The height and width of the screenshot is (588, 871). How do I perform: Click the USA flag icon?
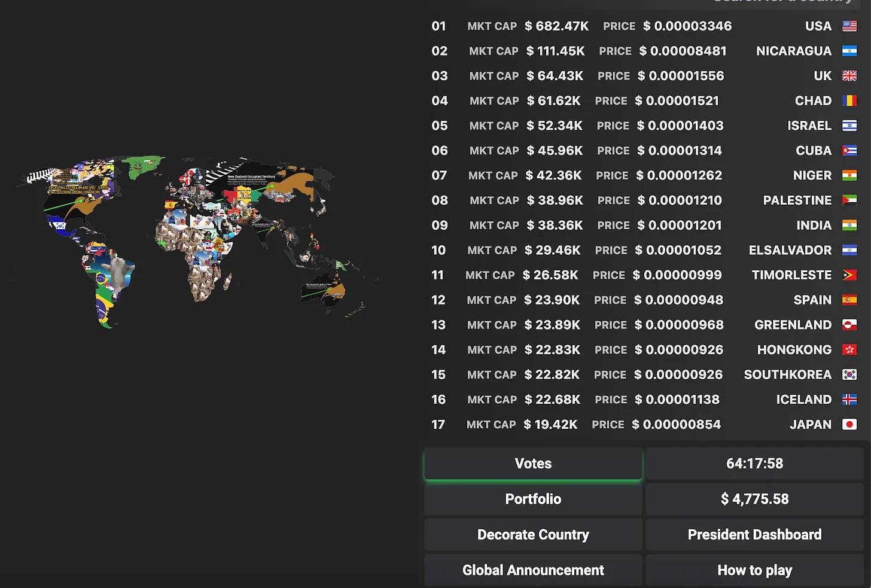[x=849, y=26]
